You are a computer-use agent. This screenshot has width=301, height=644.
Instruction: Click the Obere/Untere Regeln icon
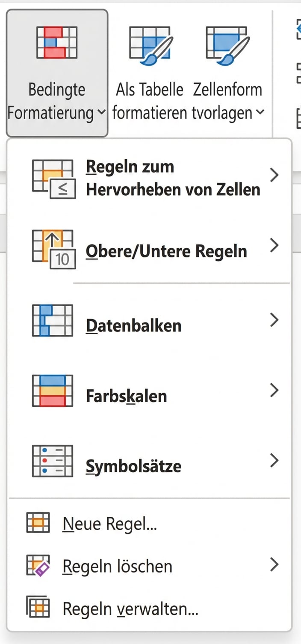pyautogui.click(x=54, y=249)
